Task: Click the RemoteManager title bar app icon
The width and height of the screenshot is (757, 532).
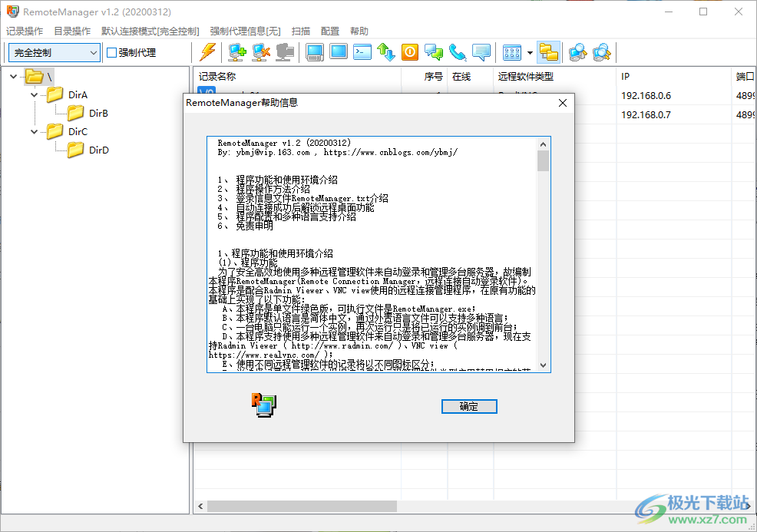Action: (12, 12)
